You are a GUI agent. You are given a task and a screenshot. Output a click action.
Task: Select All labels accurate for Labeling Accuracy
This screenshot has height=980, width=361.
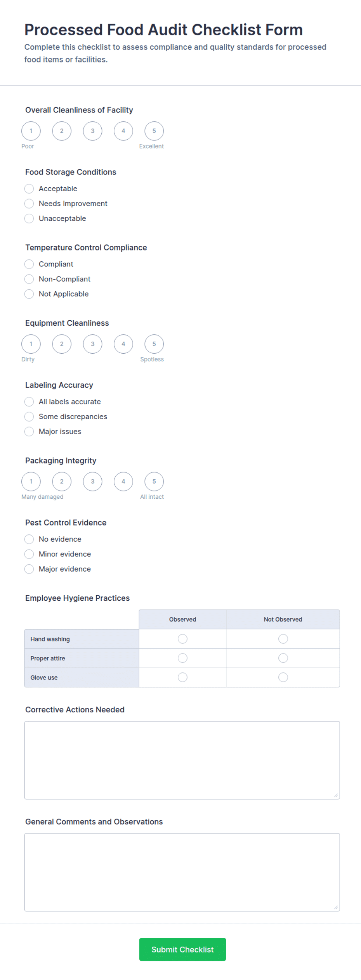point(29,402)
